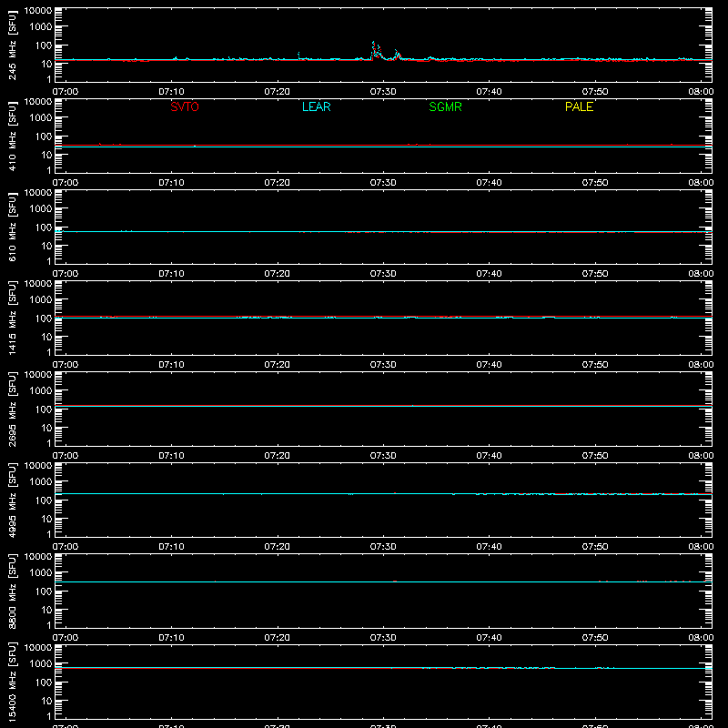728x728 pixels.
Task: Click the 10 tick label on the 610 MHz axis
Action: tap(46, 246)
